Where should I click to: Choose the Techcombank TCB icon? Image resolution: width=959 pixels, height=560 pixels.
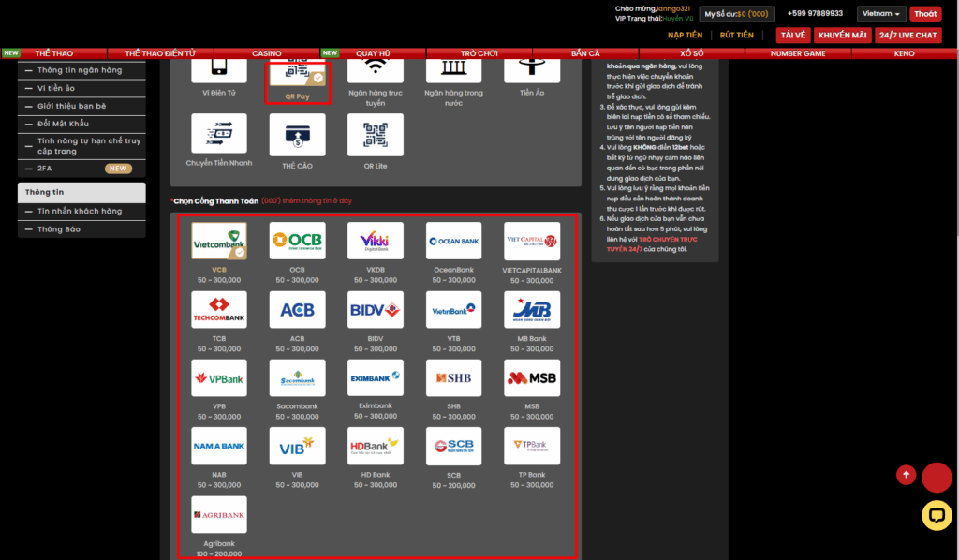click(219, 310)
